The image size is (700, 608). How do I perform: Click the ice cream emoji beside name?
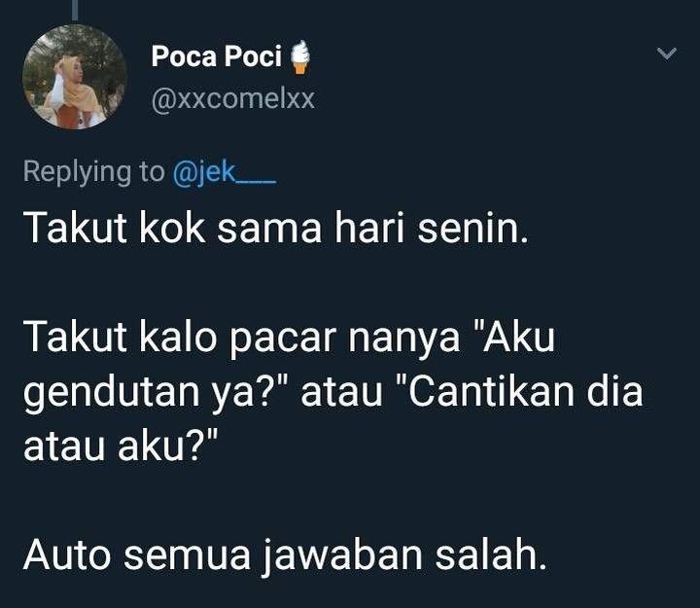pos(300,56)
